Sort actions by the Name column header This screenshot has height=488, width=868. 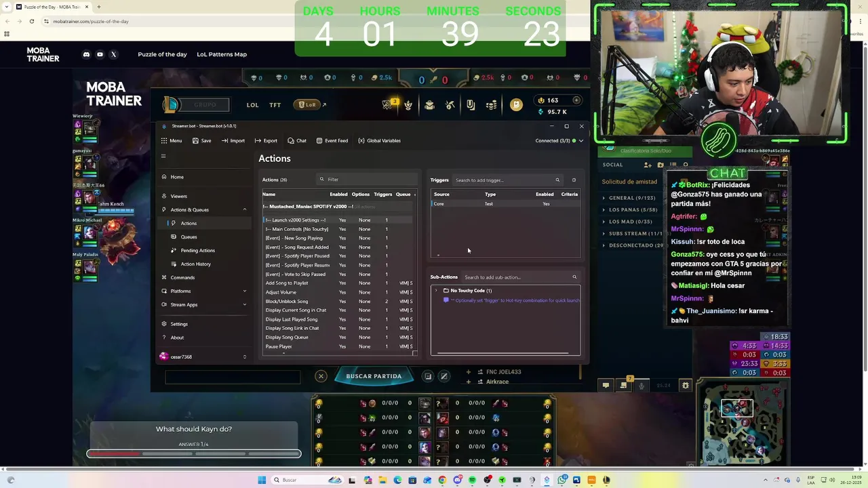269,195
